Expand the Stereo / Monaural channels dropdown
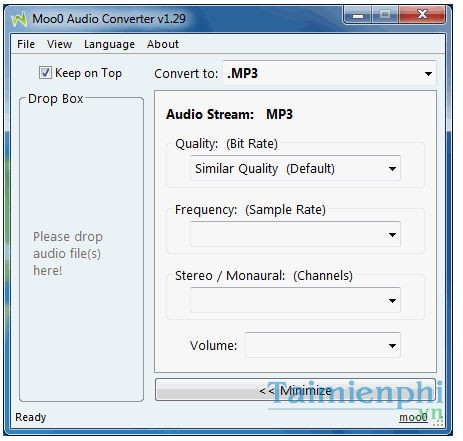Viewport: 463px width, 441px height. [x=295, y=300]
